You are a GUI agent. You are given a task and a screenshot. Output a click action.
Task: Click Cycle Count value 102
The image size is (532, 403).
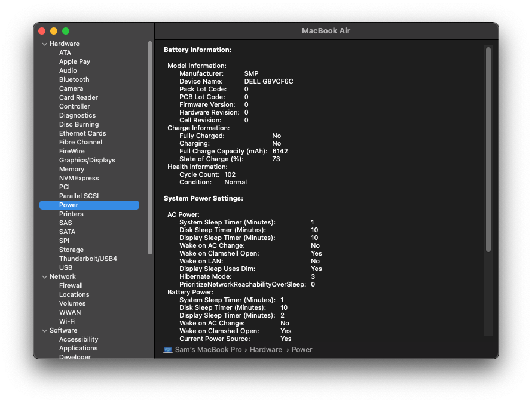230,174
